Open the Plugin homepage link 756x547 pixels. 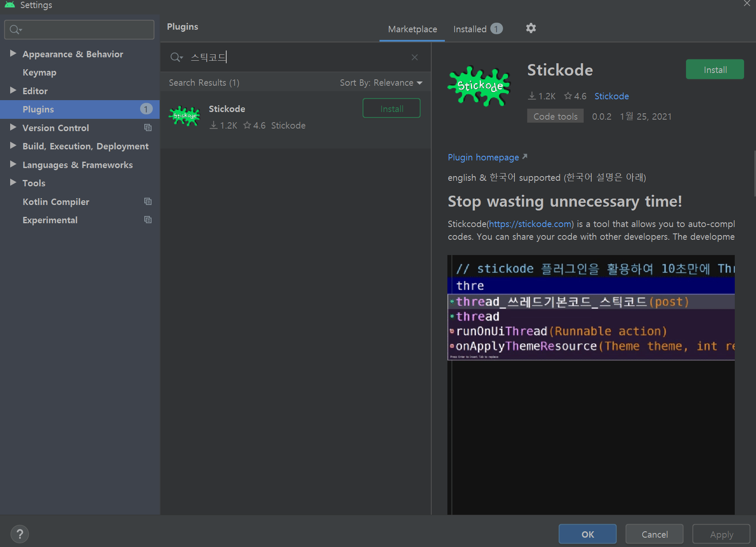[483, 157]
